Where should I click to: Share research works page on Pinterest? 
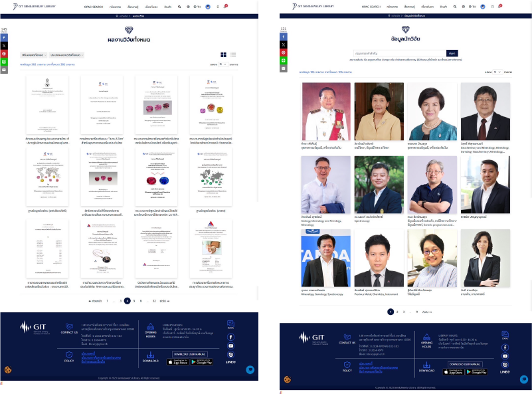[4, 54]
